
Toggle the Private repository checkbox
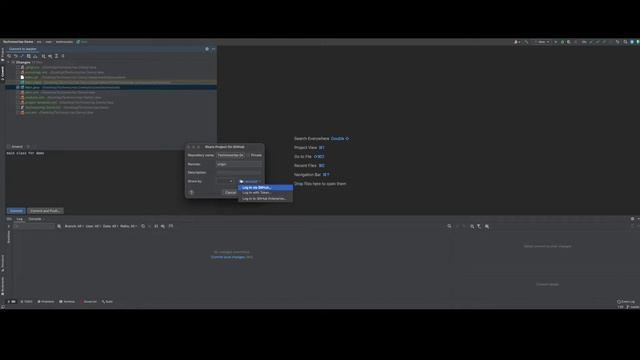coord(248,156)
